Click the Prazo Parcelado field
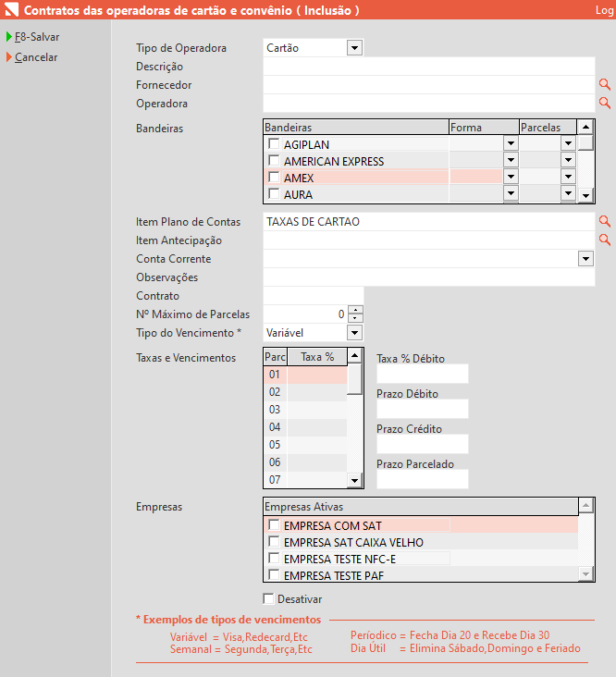 coord(422,479)
